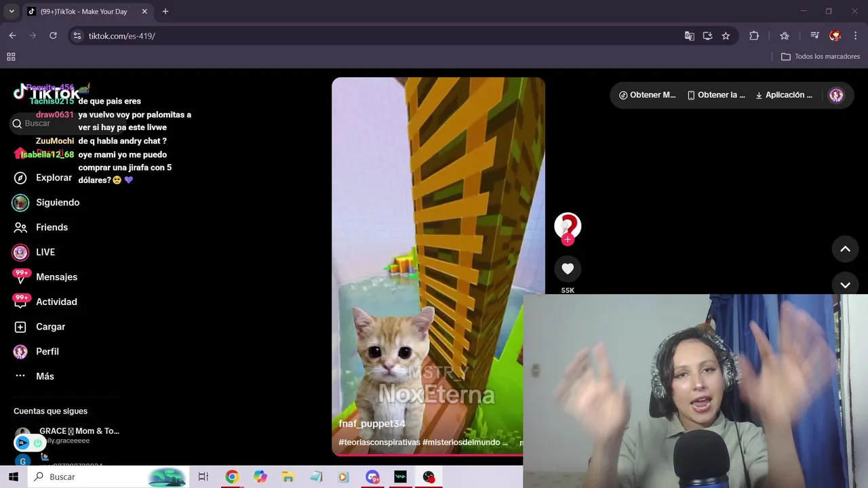This screenshot has width=868, height=488.
Task: Click the #teoriasconspirativas hashtag
Action: coord(379,442)
